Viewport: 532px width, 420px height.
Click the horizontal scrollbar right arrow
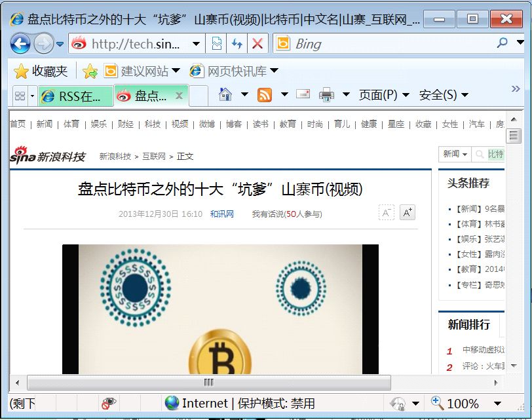point(497,383)
